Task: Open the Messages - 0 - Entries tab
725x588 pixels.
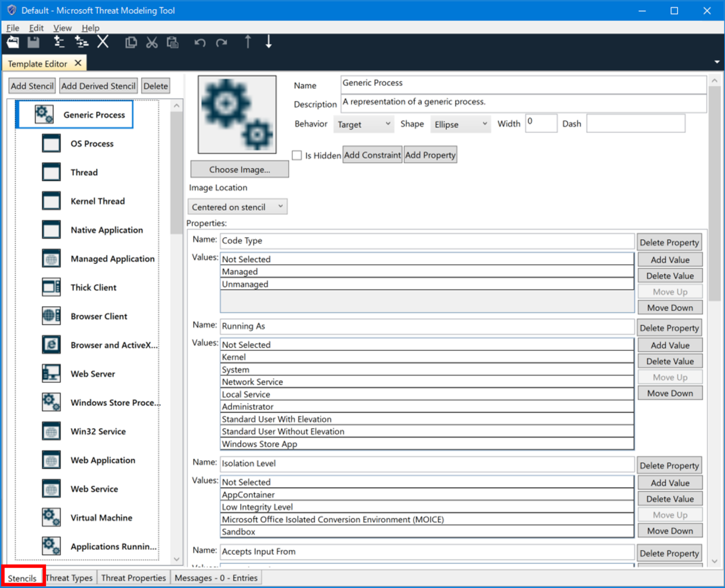Action: (216, 578)
